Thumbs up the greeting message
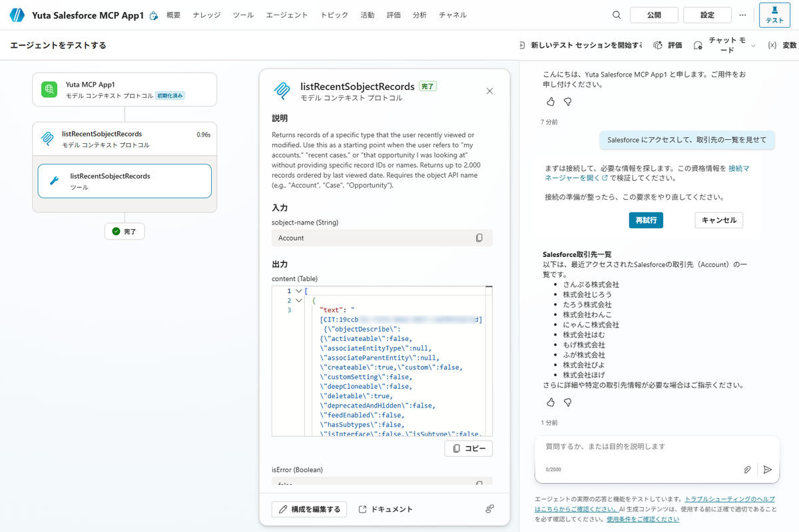 click(550, 102)
